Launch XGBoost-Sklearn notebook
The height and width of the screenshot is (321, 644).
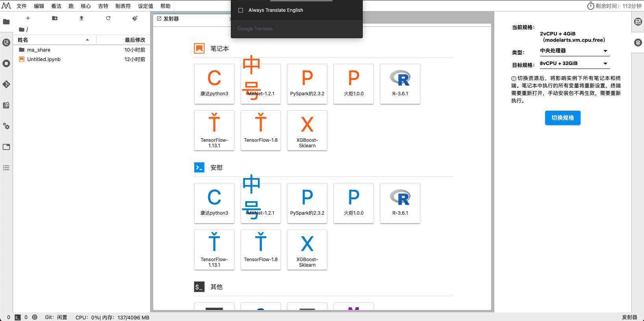[x=307, y=130]
